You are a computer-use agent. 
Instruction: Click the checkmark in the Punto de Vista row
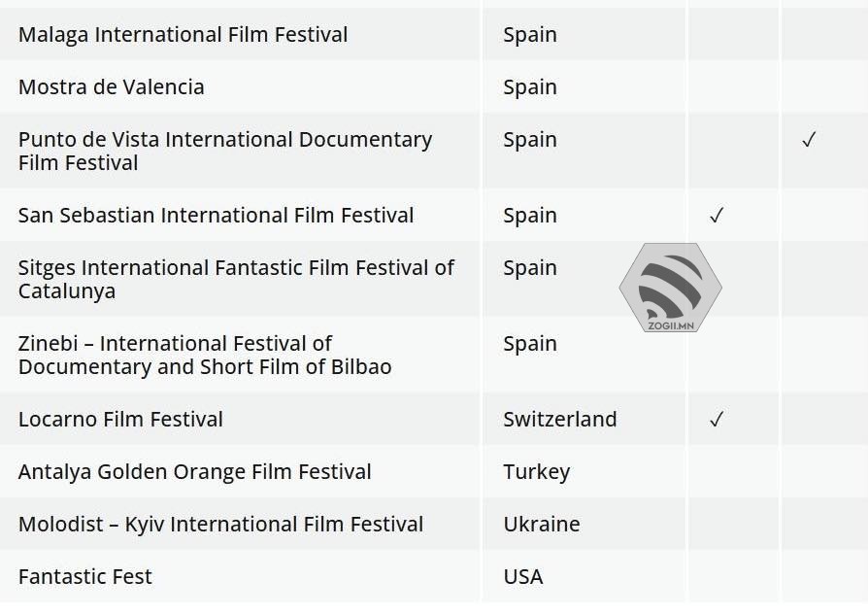pos(809,140)
